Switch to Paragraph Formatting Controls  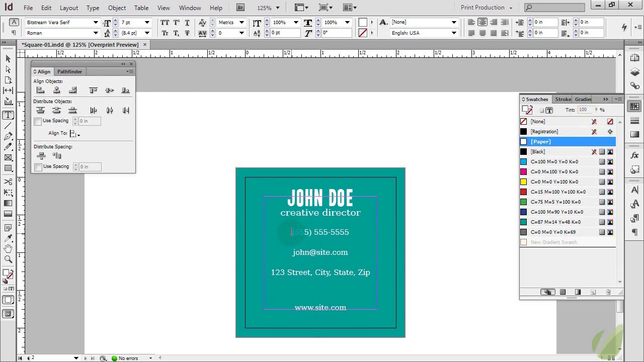click(x=14, y=33)
